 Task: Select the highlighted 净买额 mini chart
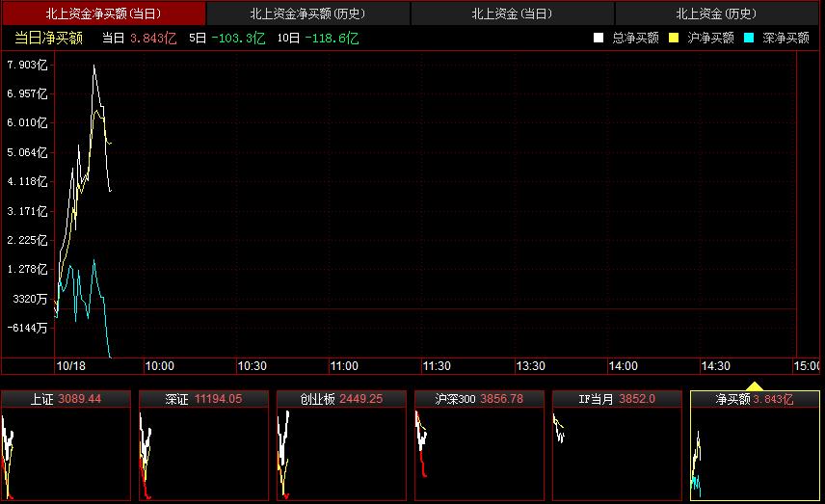(755, 446)
